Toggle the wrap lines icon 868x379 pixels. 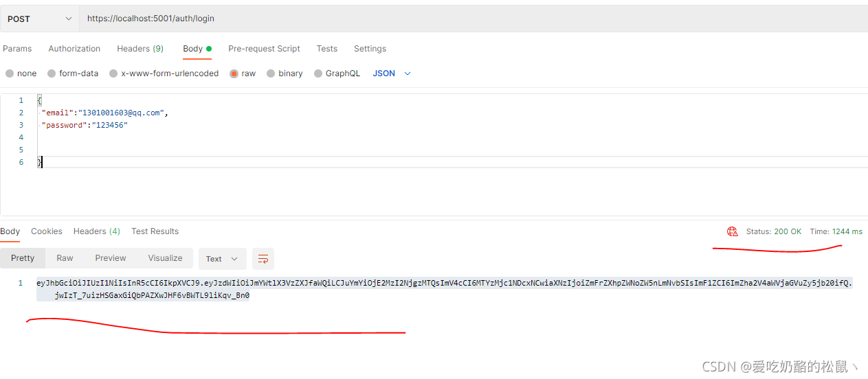(x=263, y=259)
